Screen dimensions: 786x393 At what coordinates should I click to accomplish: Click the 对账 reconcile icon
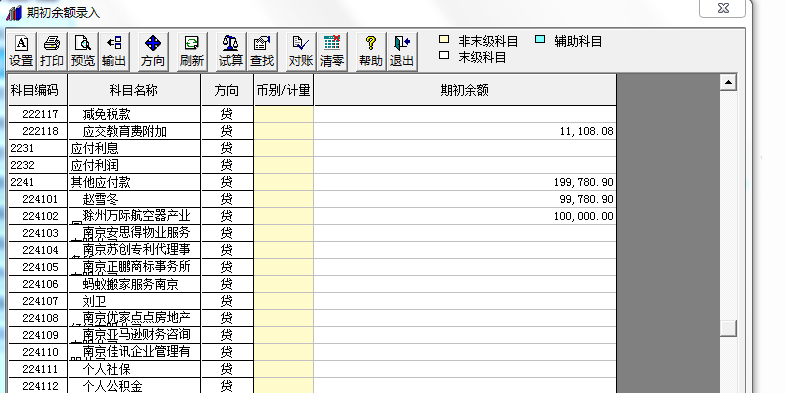point(301,52)
